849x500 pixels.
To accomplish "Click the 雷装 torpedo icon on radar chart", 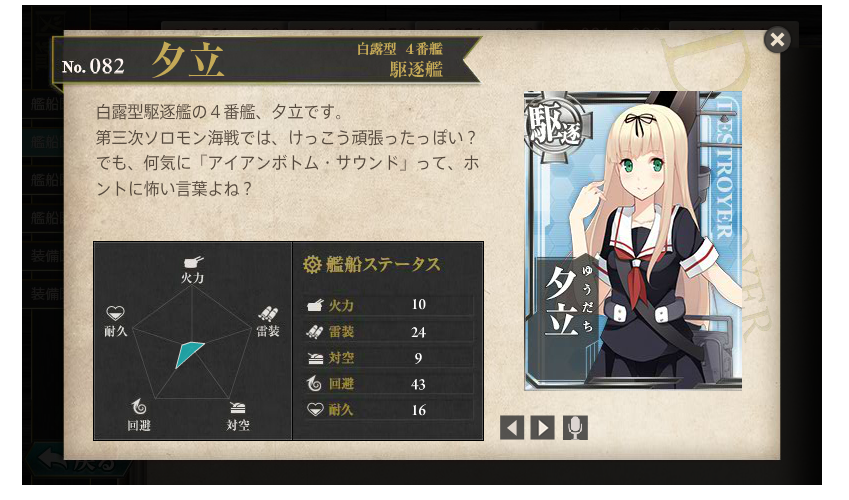I will pyautogui.click(x=268, y=314).
